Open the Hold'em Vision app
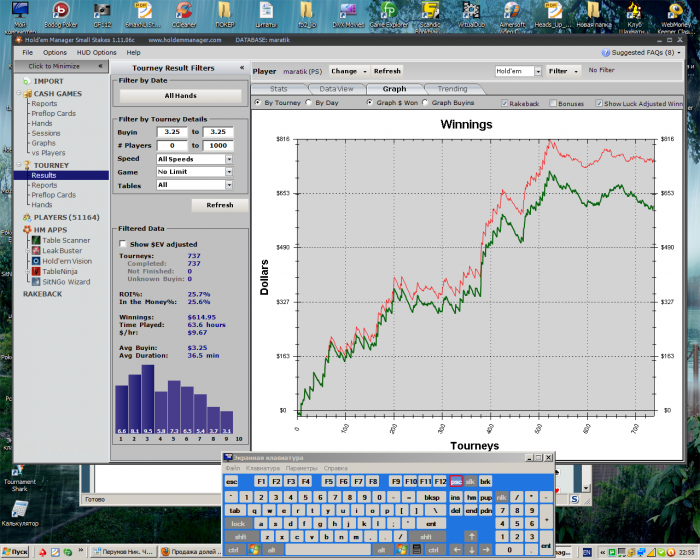This screenshot has height=560, width=700. (66, 261)
